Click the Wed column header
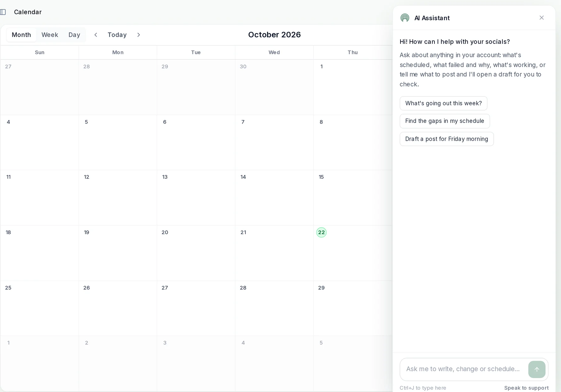The width and height of the screenshot is (561, 392). pyautogui.click(x=274, y=52)
